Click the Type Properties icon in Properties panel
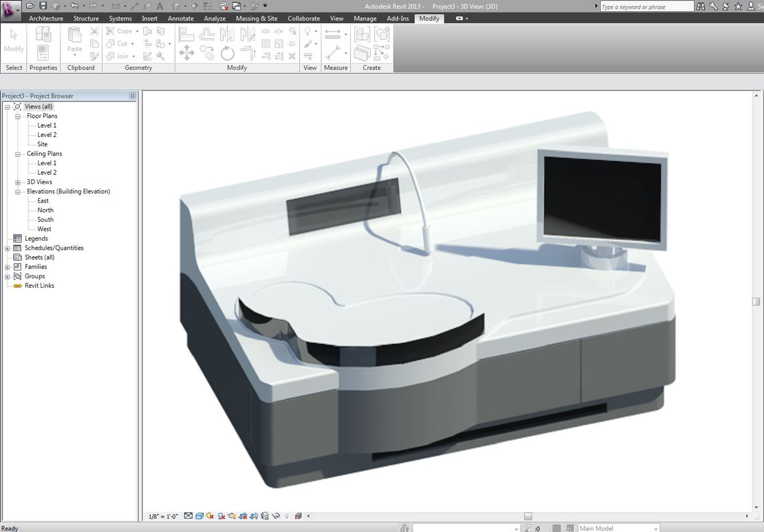Viewport: 764px width, 532px height. 43,34
